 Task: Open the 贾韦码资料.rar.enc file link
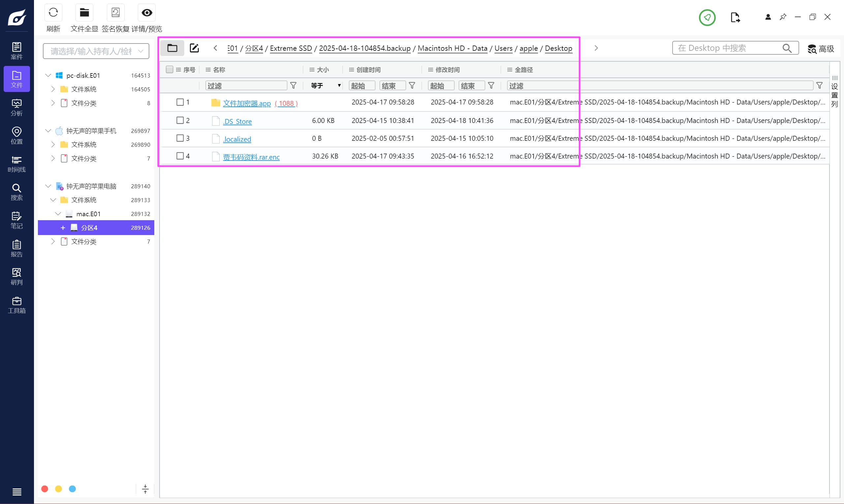(251, 157)
